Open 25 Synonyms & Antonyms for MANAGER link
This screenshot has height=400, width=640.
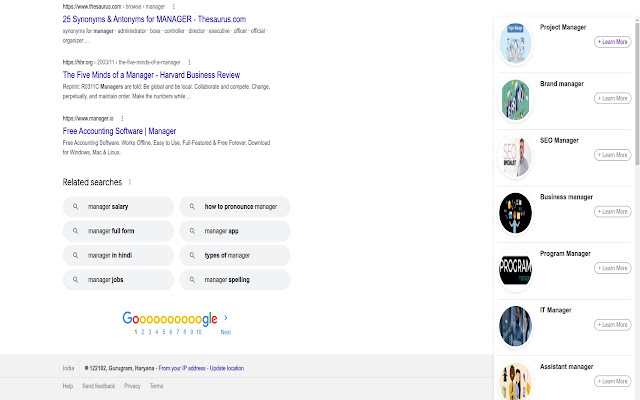pyautogui.click(x=154, y=19)
